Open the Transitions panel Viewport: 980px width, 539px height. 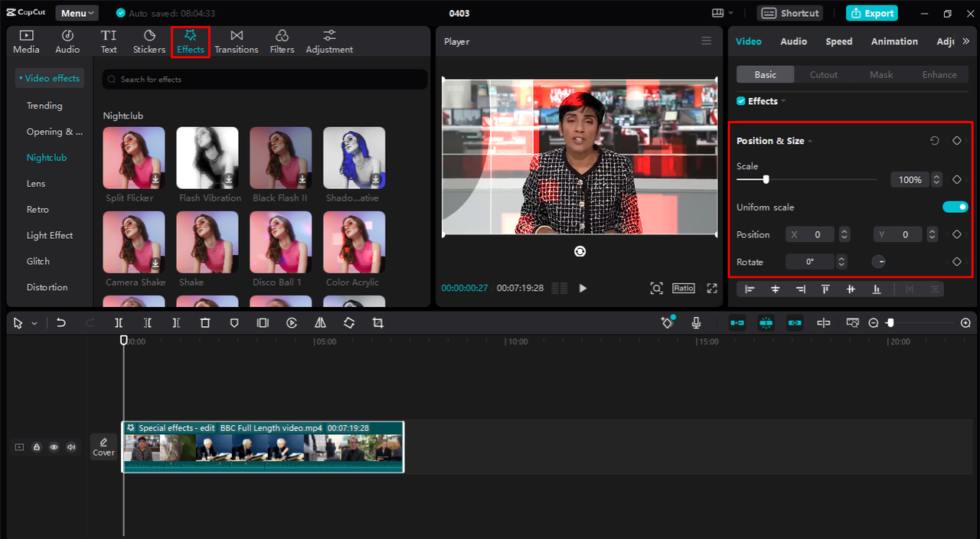coord(236,41)
